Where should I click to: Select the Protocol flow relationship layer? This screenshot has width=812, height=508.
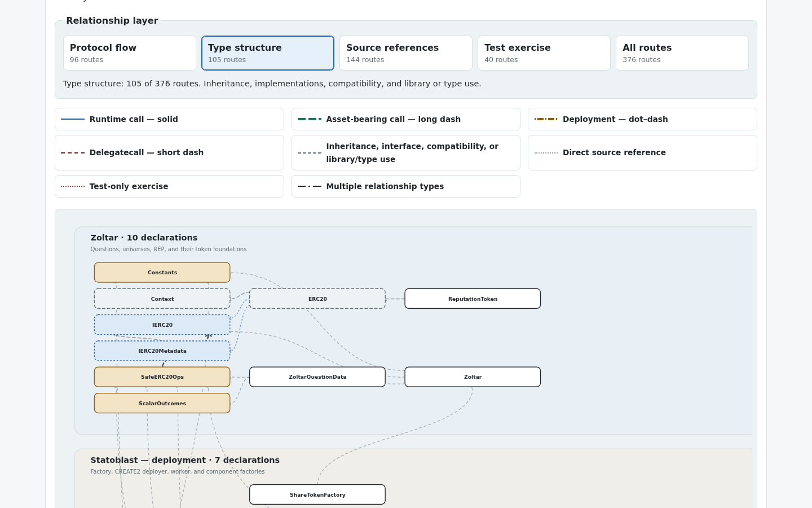pos(130,53)
